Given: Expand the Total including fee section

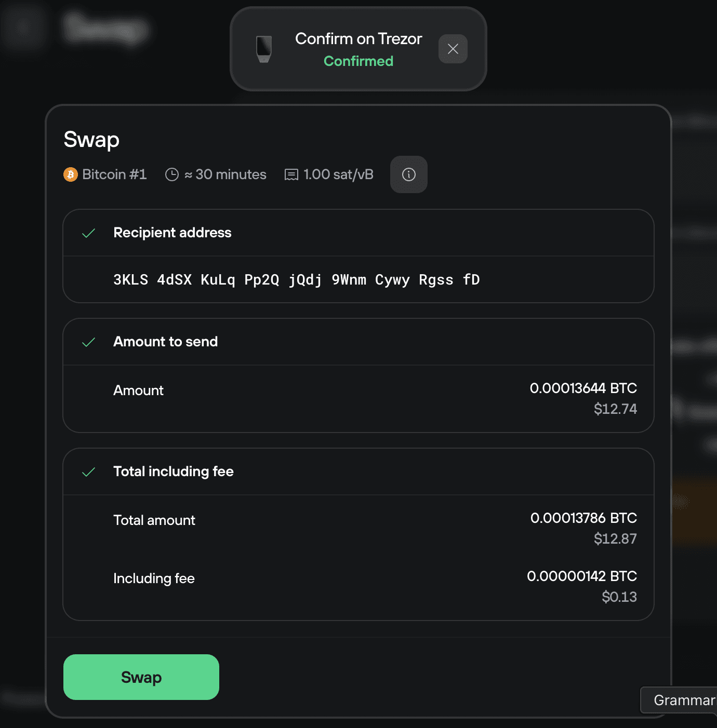Looking at the screenshot, I should coord(358,472).
